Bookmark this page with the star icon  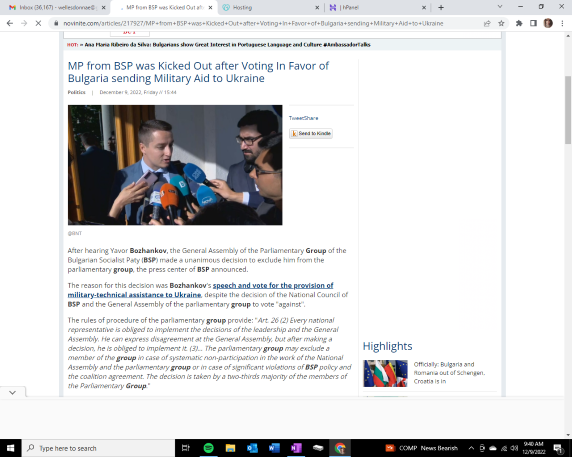(x=501, y=23)
